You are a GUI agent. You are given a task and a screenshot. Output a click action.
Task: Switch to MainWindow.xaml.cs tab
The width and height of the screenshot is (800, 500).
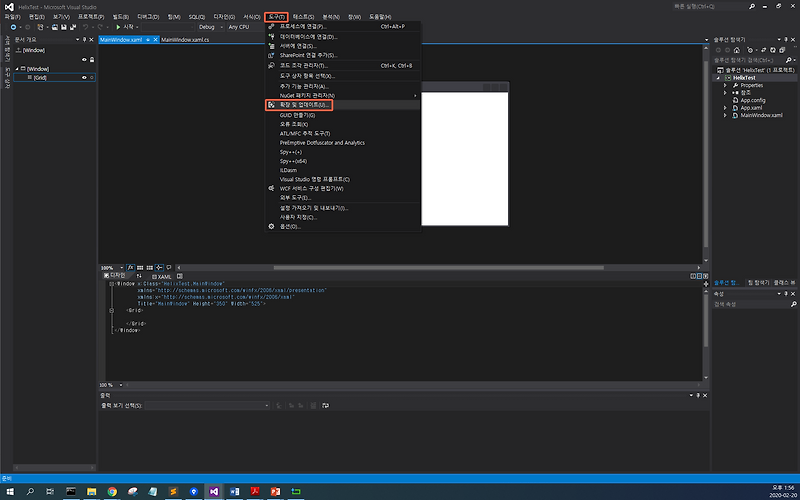click(x=185, y=40)
